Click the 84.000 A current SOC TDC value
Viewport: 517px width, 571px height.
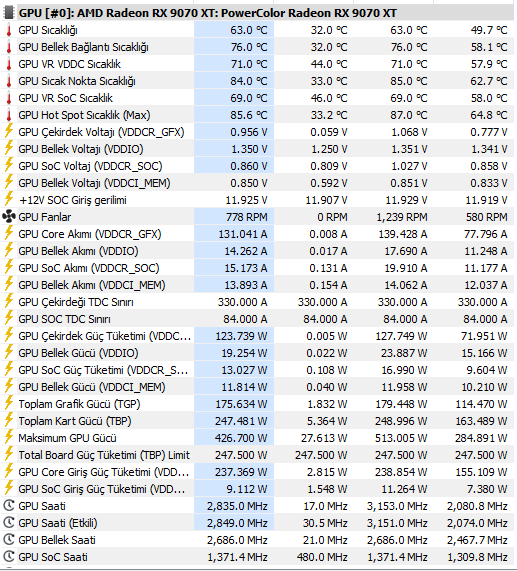[245, 319]
